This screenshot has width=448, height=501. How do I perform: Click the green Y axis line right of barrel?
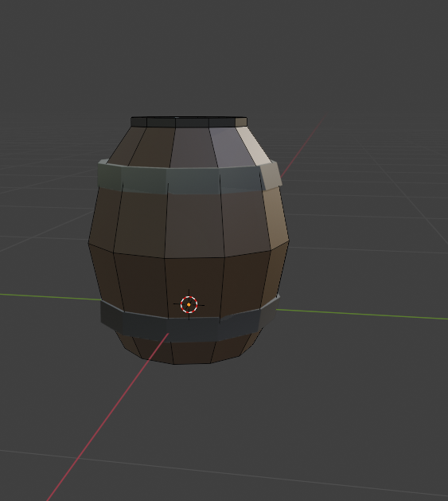point(362,314)
